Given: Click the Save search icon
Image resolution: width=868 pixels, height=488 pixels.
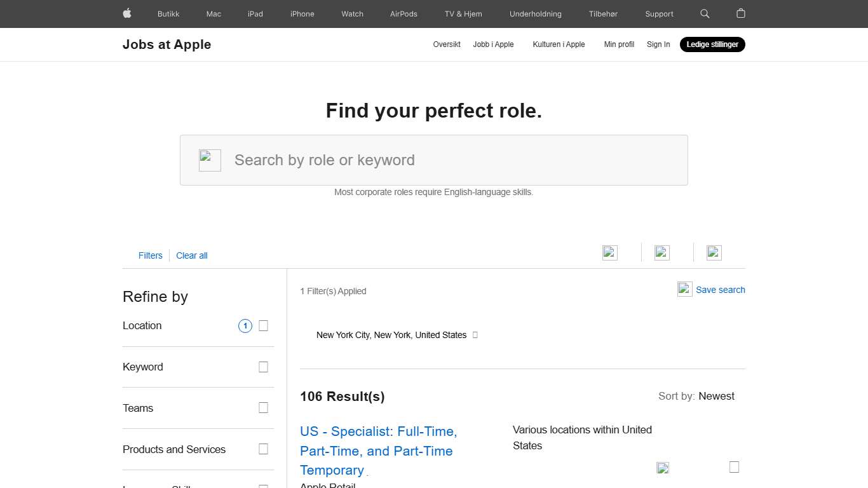Looking at the screenshot, I should click(x=684, y=289).
